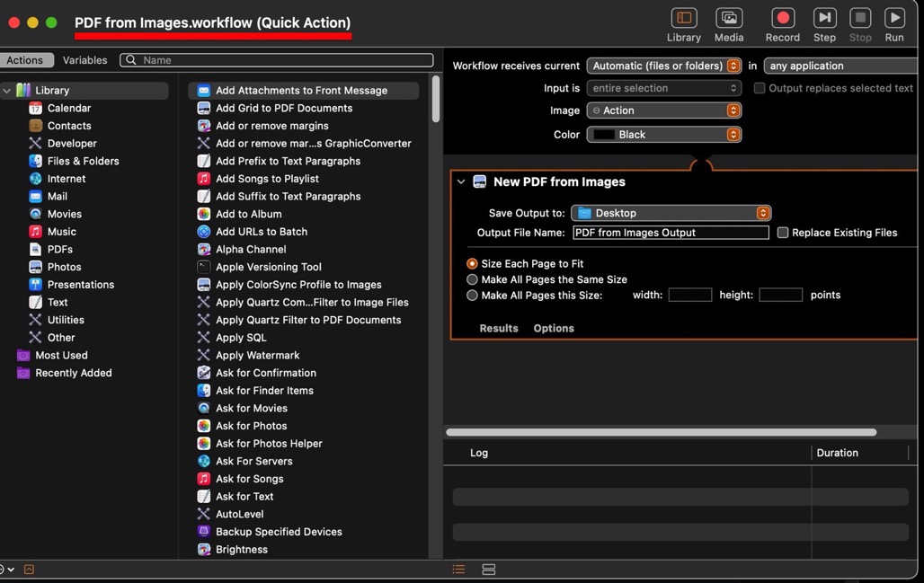Click the Results button in action
924x583 pixels.
tap(498, 329)
